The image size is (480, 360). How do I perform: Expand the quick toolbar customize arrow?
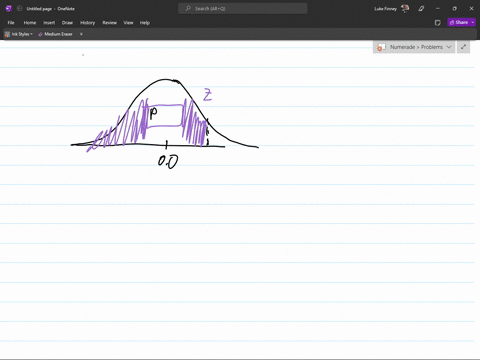point(81,34)
